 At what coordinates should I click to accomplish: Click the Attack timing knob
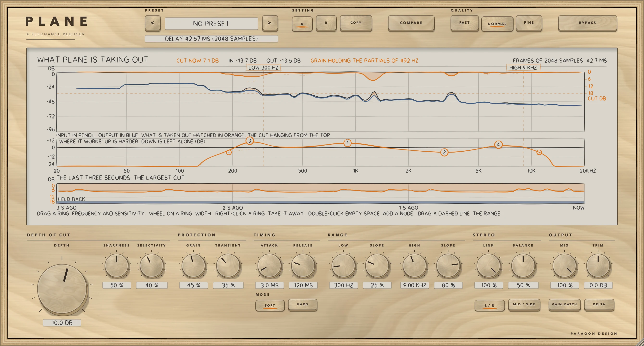point(269,266)
